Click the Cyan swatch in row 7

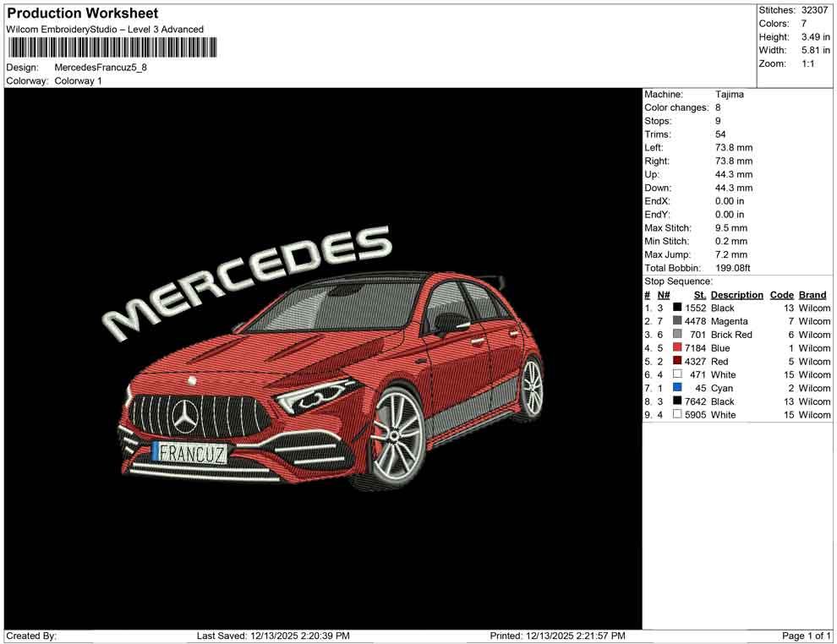click(675, 388)
